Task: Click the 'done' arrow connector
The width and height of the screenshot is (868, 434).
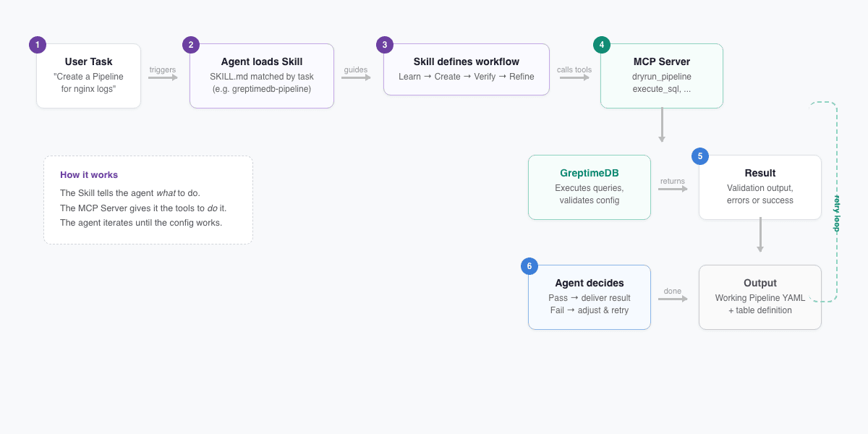Action: pos(673,299)
